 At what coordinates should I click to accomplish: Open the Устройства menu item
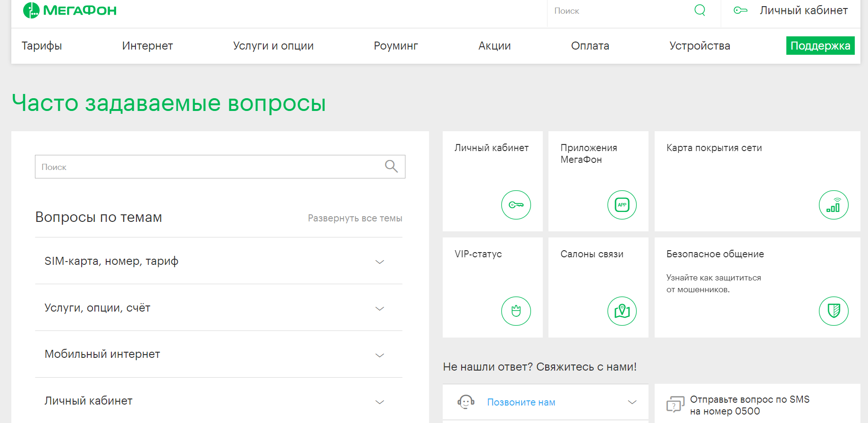(x=699, y=46)
